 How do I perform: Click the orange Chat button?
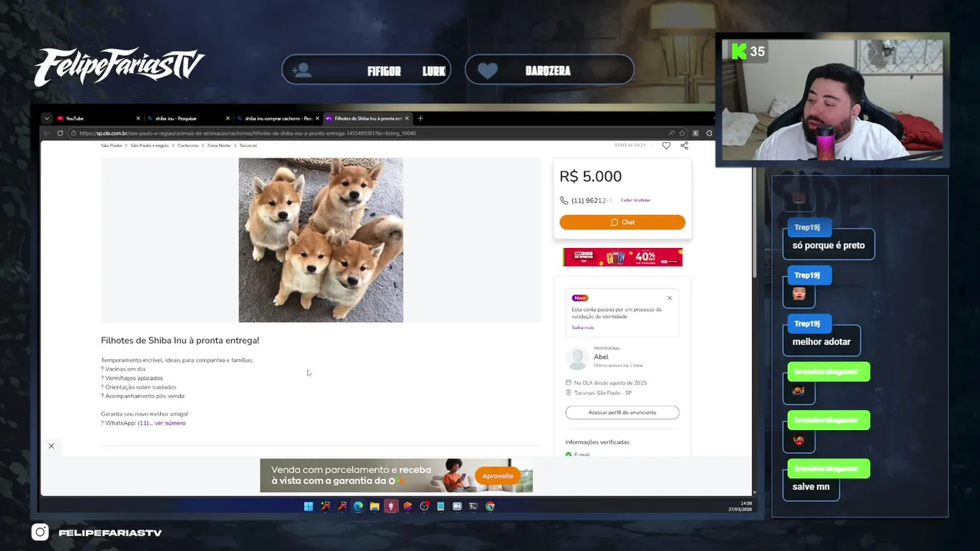tap(622, 222)
